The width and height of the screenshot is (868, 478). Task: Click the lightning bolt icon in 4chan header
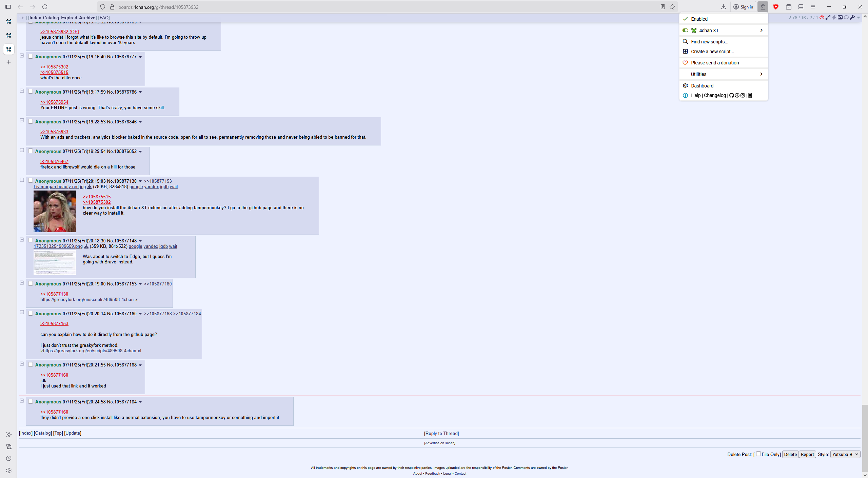tap(834, 18)
